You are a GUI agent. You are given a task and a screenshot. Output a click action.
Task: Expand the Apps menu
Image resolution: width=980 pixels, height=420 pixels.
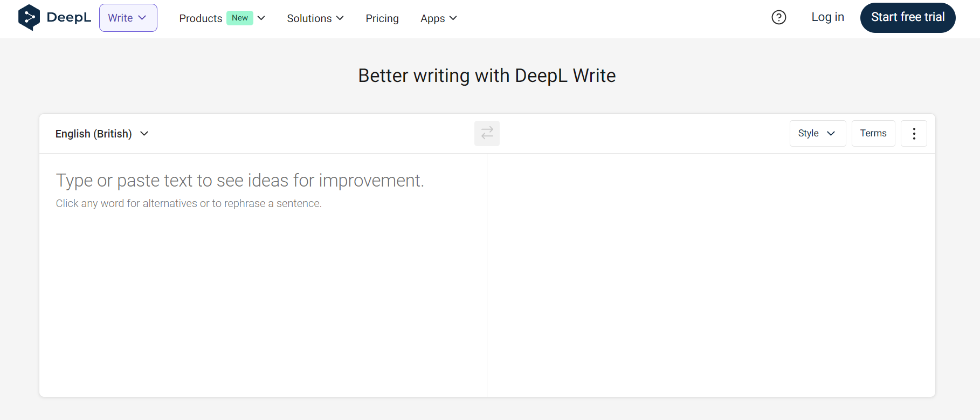pos(439,18)
